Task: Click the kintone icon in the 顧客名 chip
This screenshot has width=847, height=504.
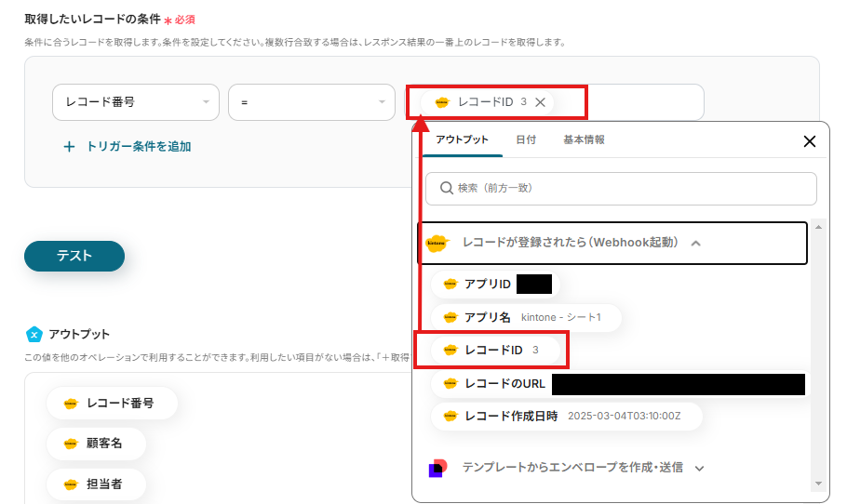Action: point(71,444)
